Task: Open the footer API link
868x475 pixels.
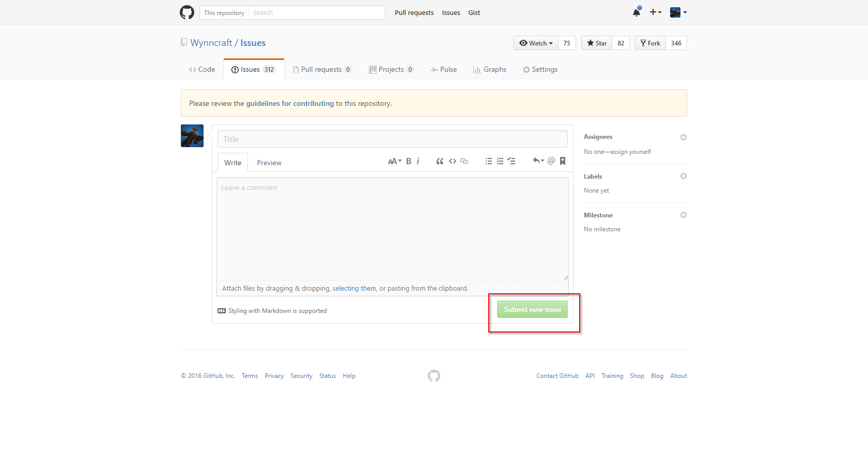Action: pos(590,376)
